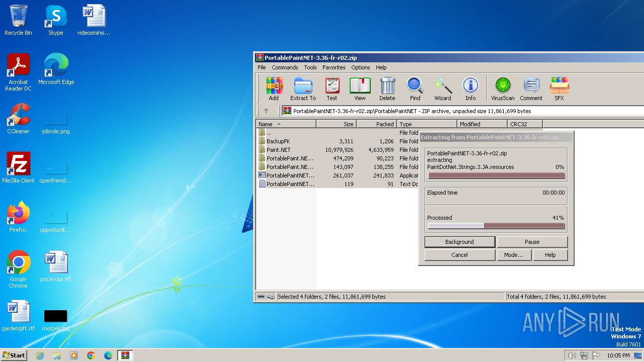Cancel the extraction

point(459,255)
